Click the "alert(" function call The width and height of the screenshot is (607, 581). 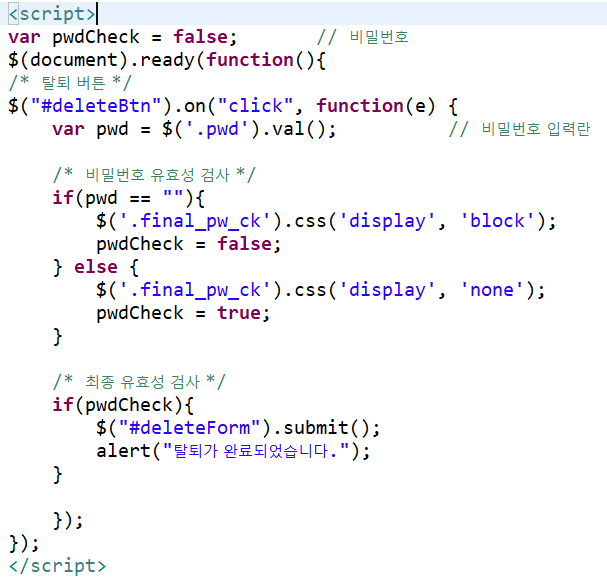(129, 451)
